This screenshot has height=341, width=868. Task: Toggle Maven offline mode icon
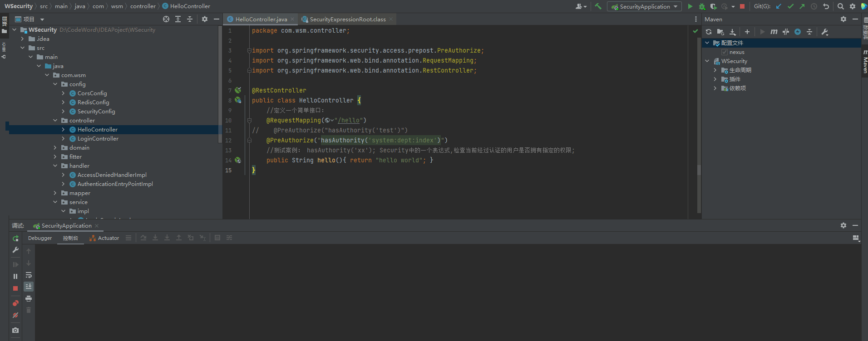(786, 32)
